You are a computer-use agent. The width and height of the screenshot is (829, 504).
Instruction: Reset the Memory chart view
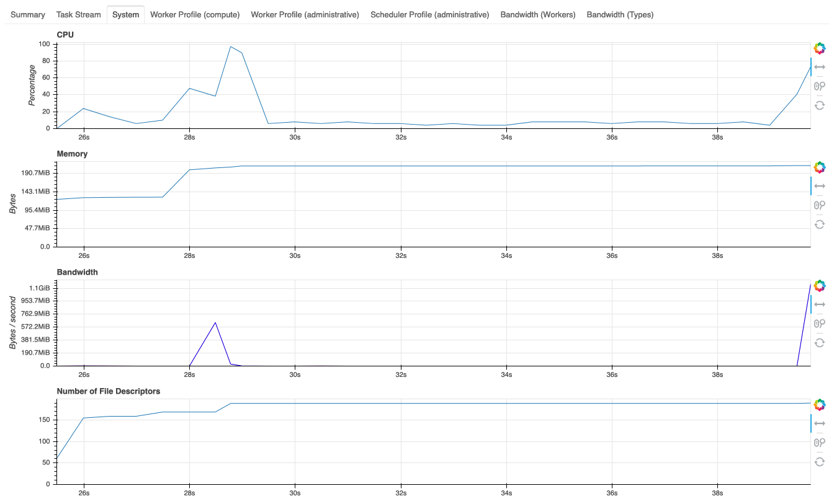[820, 224]
